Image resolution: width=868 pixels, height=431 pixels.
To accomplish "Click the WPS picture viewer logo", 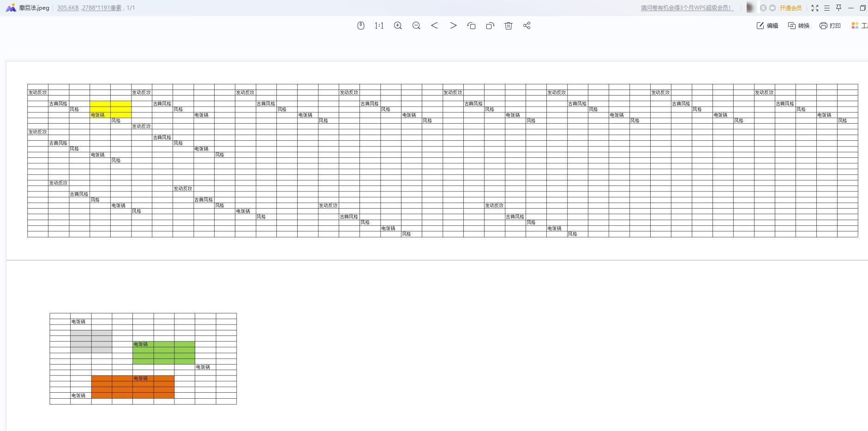I will (11, 8).
